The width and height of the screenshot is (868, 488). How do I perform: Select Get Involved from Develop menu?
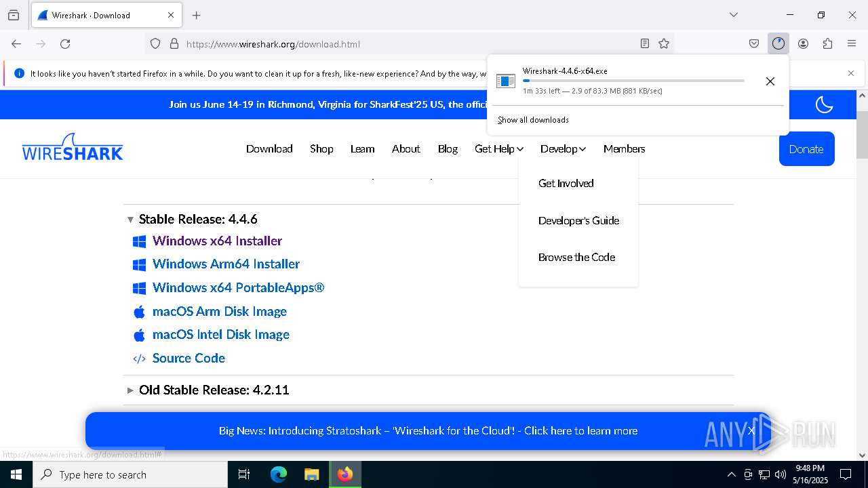(x=566, y=183)
